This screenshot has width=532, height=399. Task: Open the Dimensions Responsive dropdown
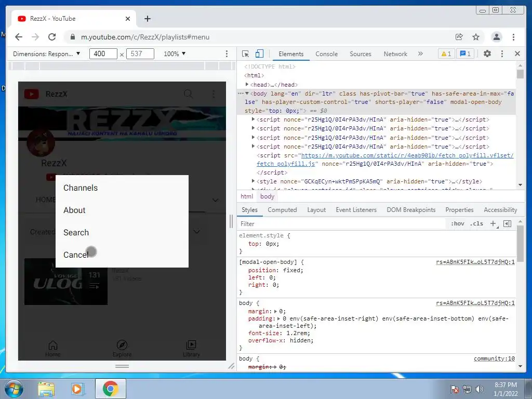46,54
